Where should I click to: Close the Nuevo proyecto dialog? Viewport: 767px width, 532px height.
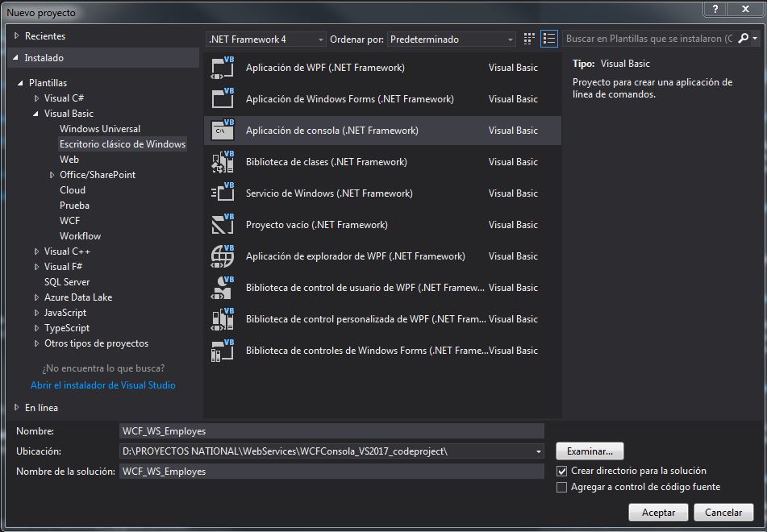[745, 9]
